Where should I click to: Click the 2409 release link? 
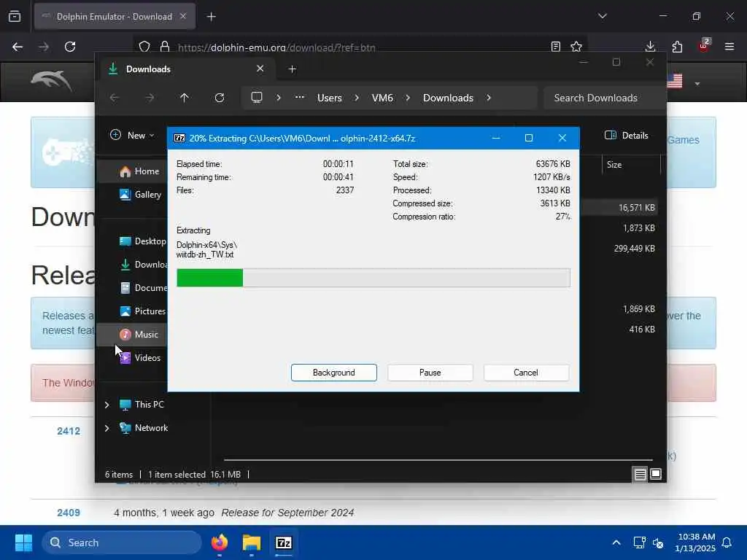click(x=69, y=513)
